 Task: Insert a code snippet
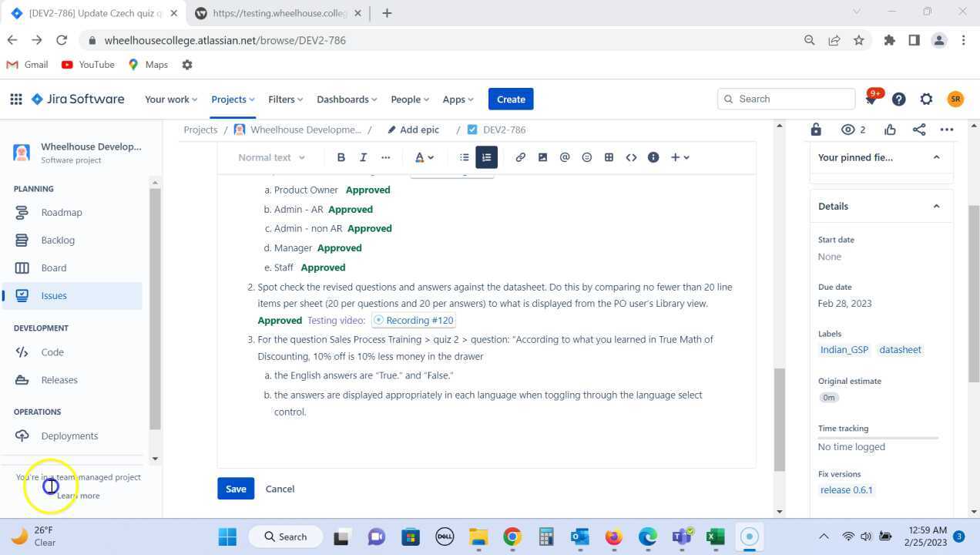[x=631, y=157]
